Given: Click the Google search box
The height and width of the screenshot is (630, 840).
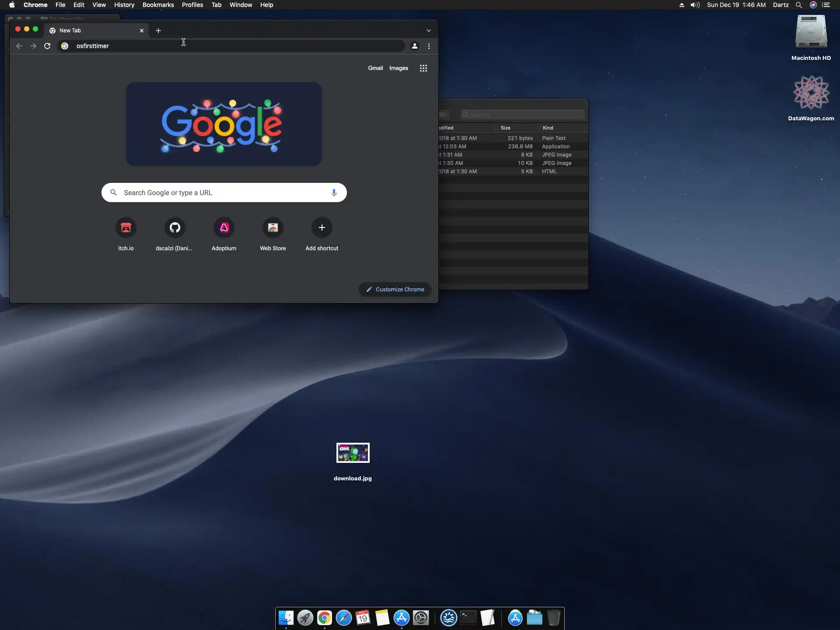Looking at the screenshot, I should coord(223,192).
